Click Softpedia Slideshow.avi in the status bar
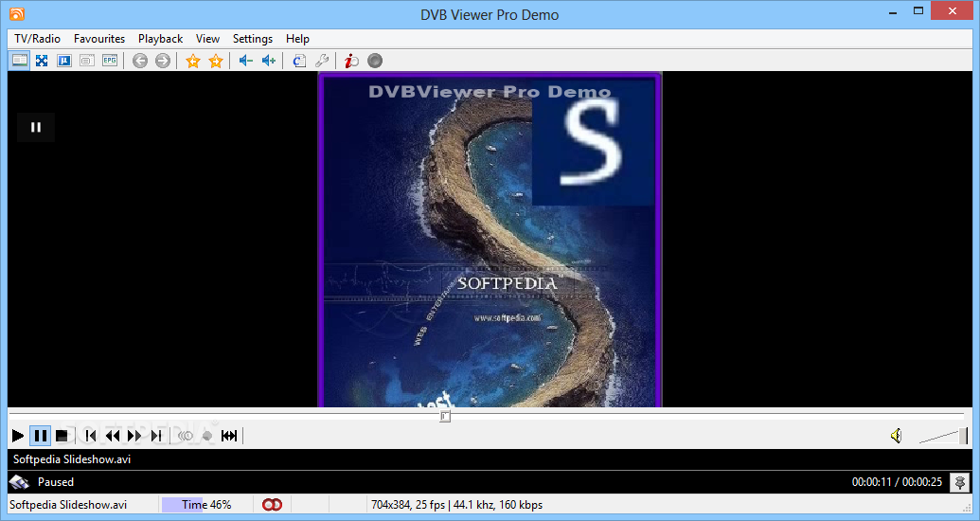980x521 pixels. pos(68,505)
